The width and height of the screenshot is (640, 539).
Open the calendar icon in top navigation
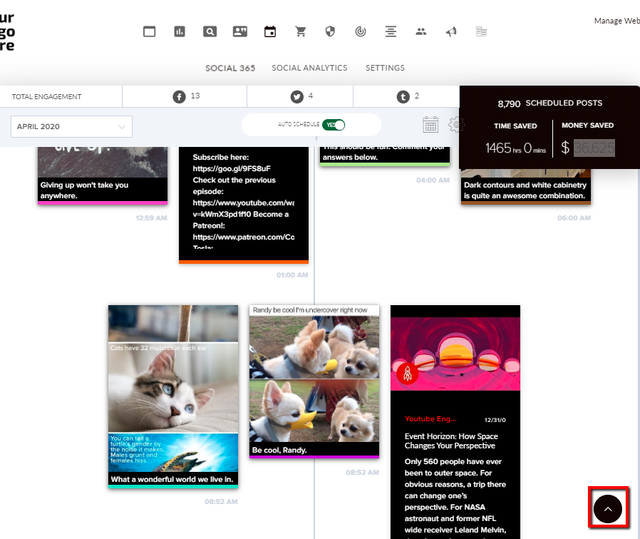270,31
